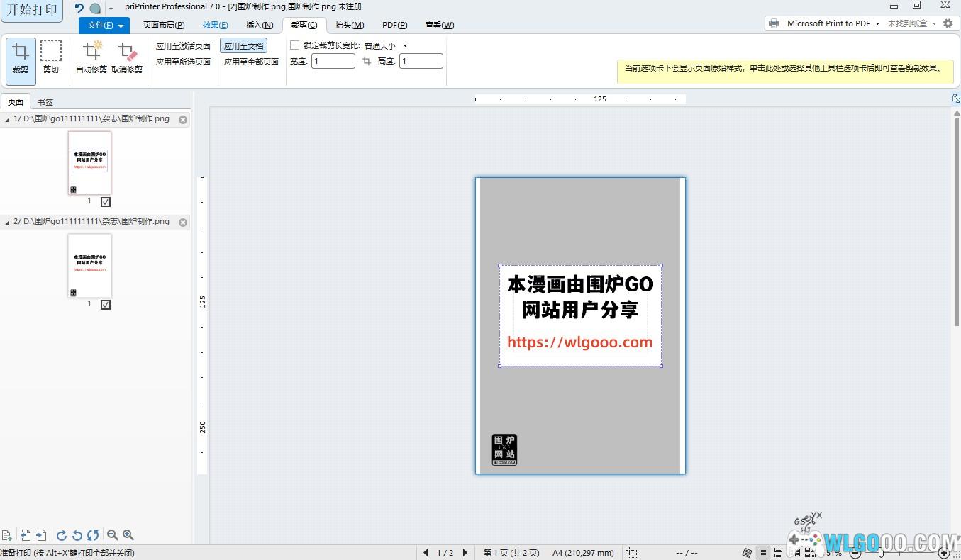
Task: Switch to the 书签 bookmarks tab
Action: click(x=45, y=102)
